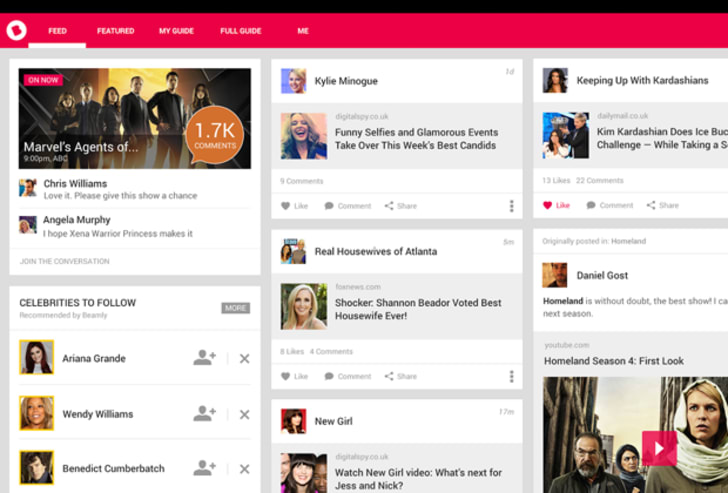Image resolution: width=728 pixels, height=493 pixels.
Task: Go to My Guide tab
Action: click(176, 31)
